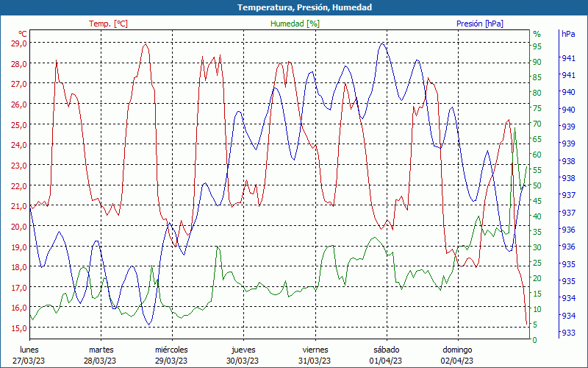Select the blue "Presión [hPa]" legend label
The height and width of the screenshot is (368, 588).
[480, 24]
